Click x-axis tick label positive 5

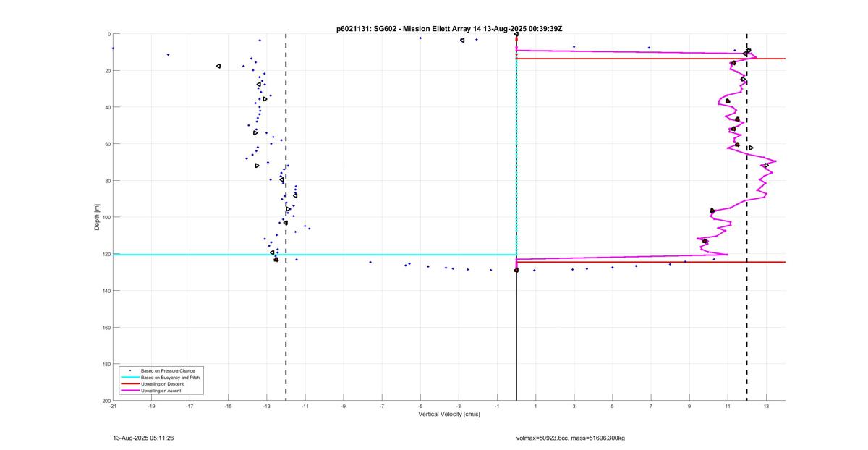tap(612, 407)
